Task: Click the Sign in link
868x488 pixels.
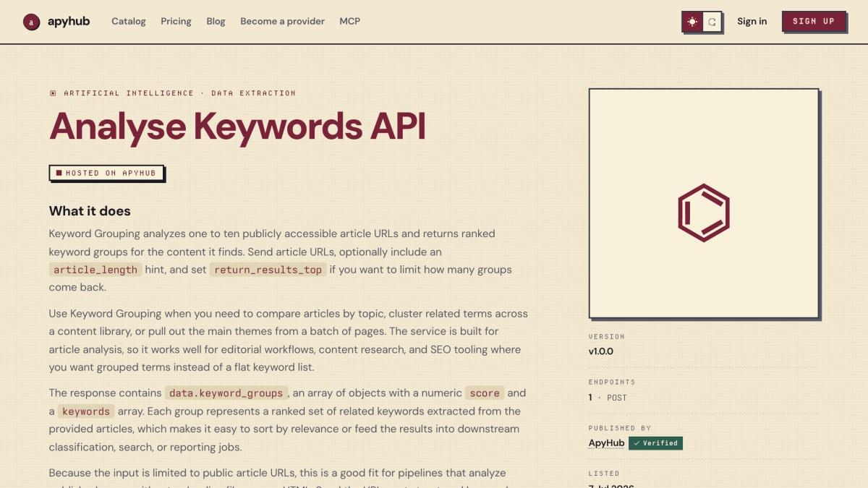Action: (752, 22)
